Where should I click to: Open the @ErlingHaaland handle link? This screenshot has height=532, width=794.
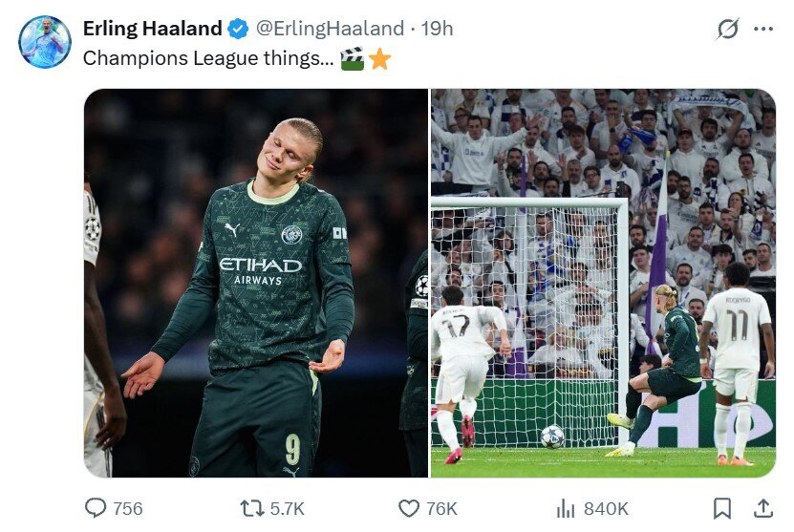[x=330, y=29]
